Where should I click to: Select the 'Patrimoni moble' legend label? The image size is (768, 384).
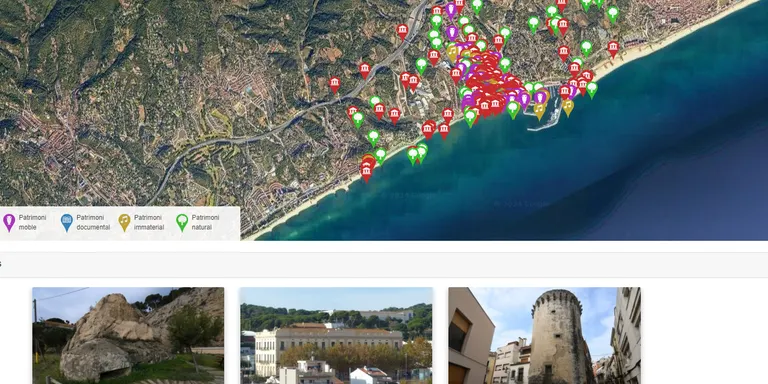pos(32,222)
